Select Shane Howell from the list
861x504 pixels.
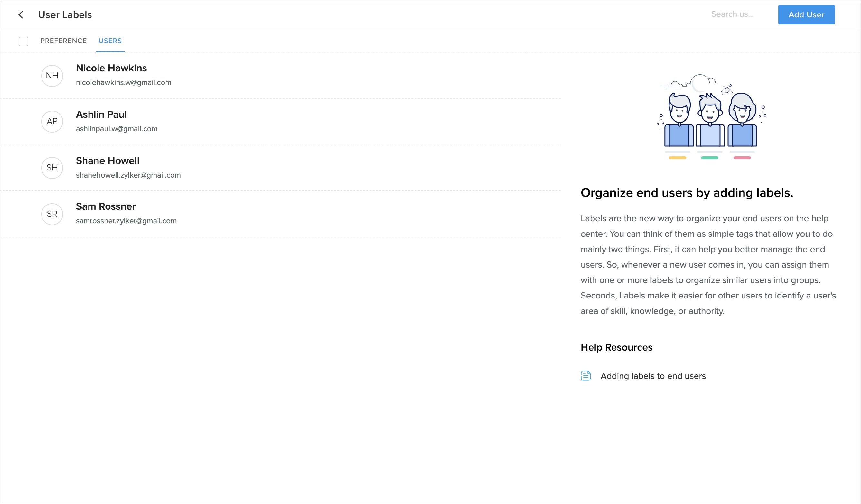107,160
